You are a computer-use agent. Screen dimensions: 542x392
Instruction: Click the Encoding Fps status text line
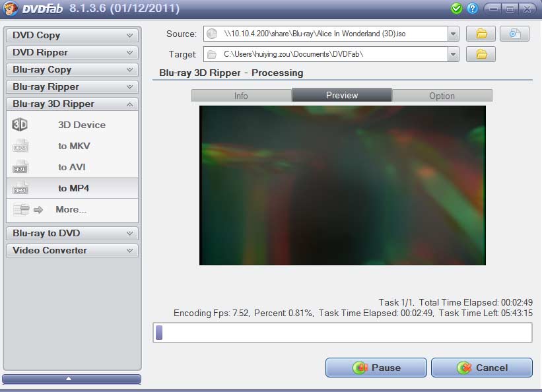pyautogui.click(x=353, y=313)
